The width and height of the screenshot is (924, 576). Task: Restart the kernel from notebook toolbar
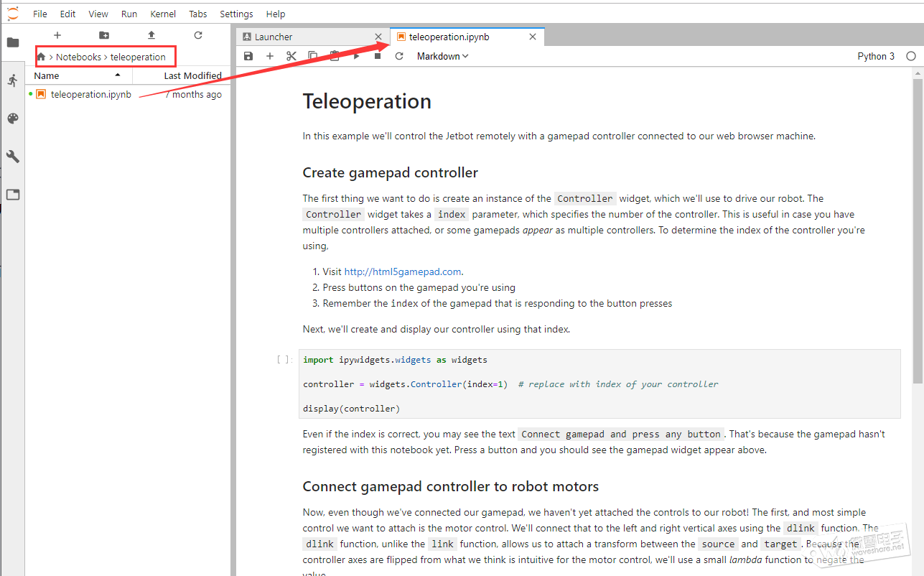(x=399, y=56)
